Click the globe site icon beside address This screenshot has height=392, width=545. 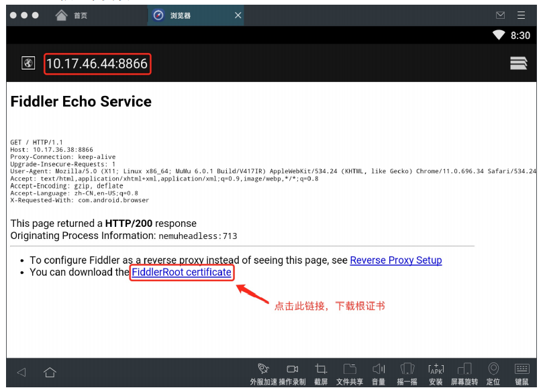(x=28, y=63)
